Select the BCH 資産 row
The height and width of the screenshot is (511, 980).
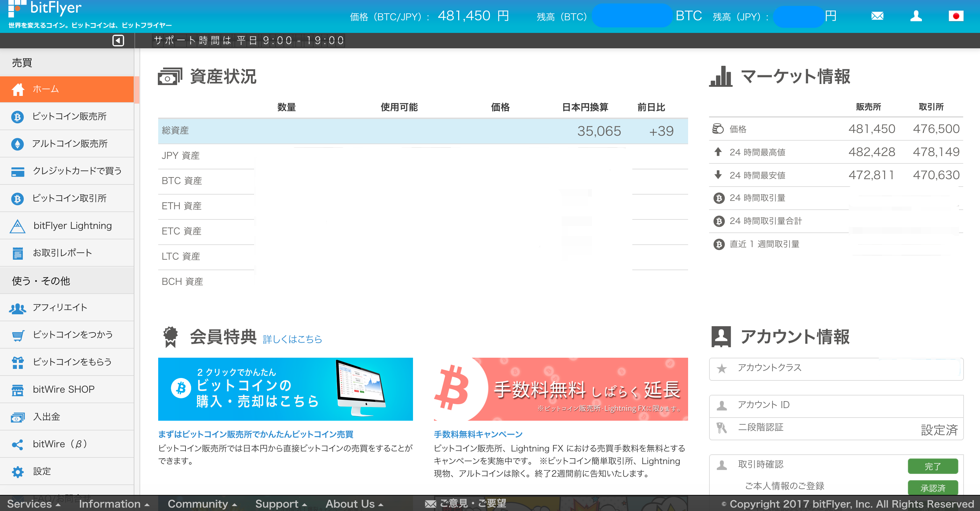(x=423, y=282)
